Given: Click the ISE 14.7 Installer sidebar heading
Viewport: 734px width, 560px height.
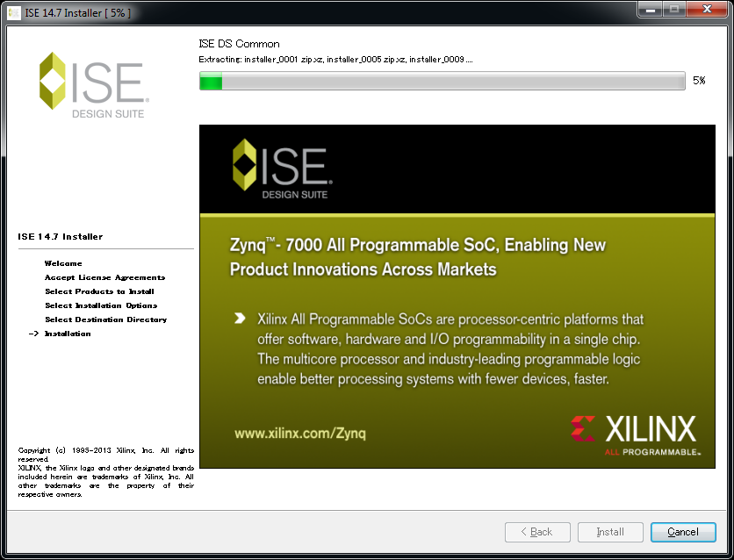Looking at the screenshot, I should [61, 237].
